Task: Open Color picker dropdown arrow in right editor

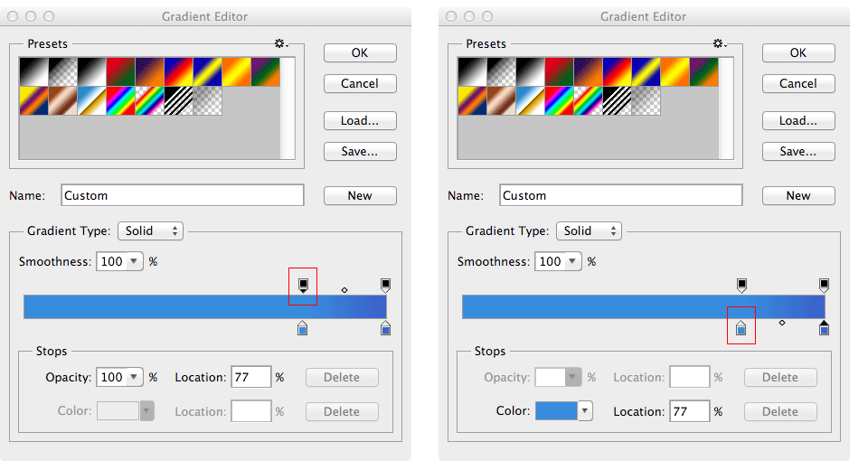Action: [585, 410]
